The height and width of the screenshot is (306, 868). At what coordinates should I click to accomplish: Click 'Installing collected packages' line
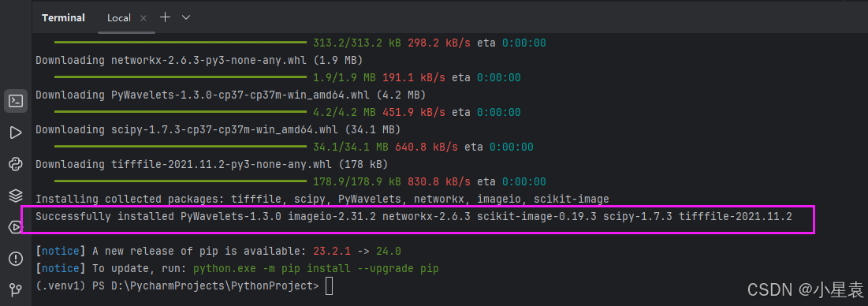pos(322,200)
